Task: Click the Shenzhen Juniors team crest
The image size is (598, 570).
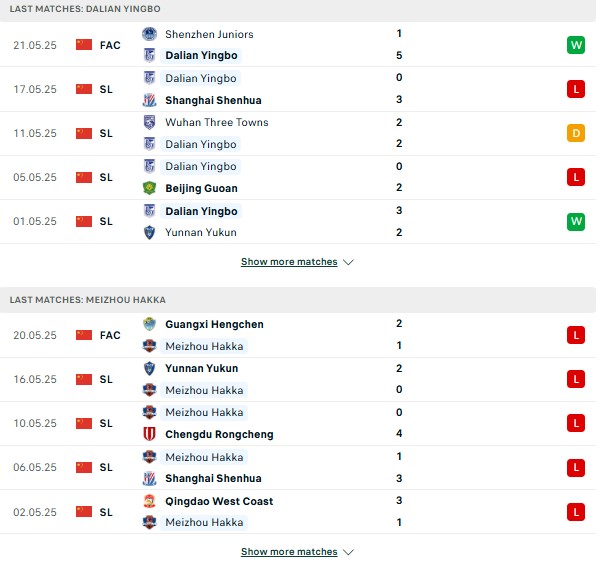Action: (149, 34)
